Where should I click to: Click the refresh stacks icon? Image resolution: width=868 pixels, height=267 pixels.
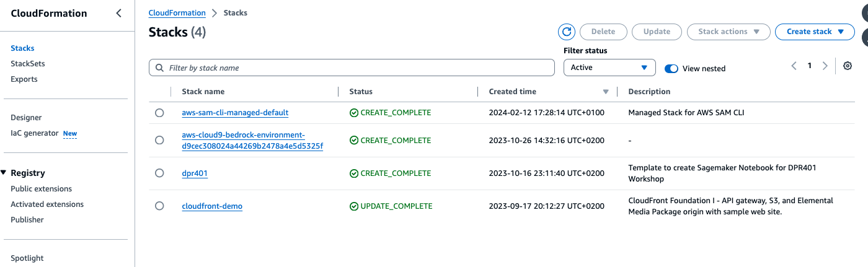[567, 32]
